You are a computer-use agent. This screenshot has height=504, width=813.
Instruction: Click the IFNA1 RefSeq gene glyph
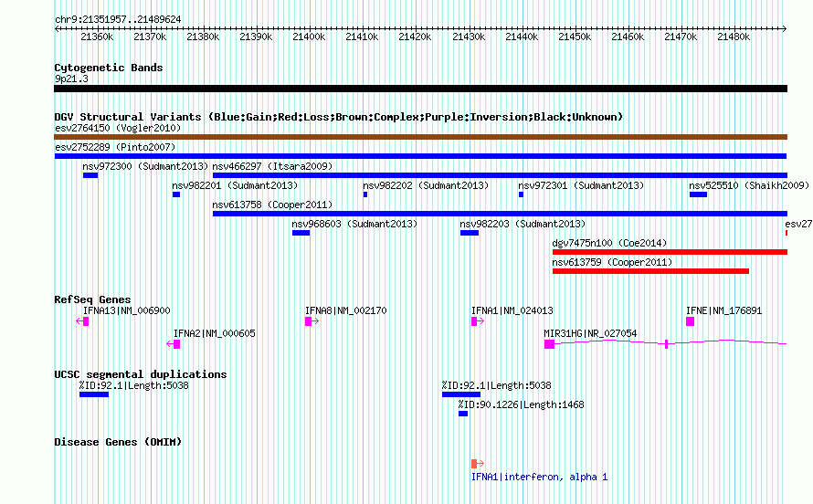[477, 321]
